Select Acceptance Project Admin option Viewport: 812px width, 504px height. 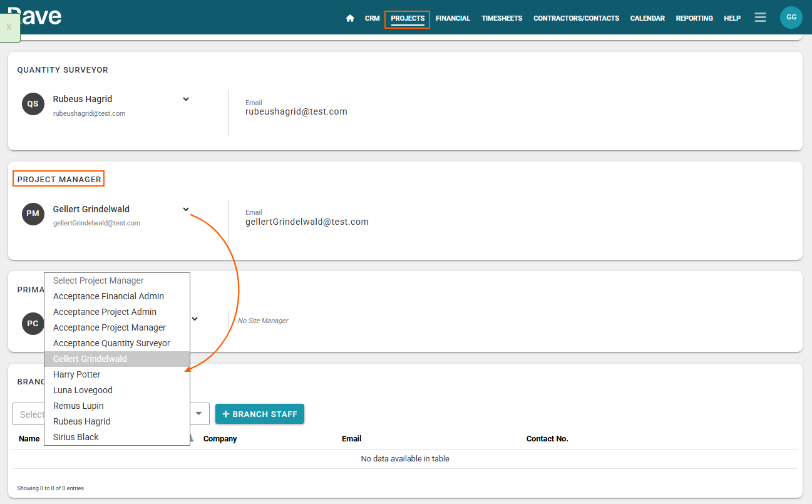[x=117, y=312]
